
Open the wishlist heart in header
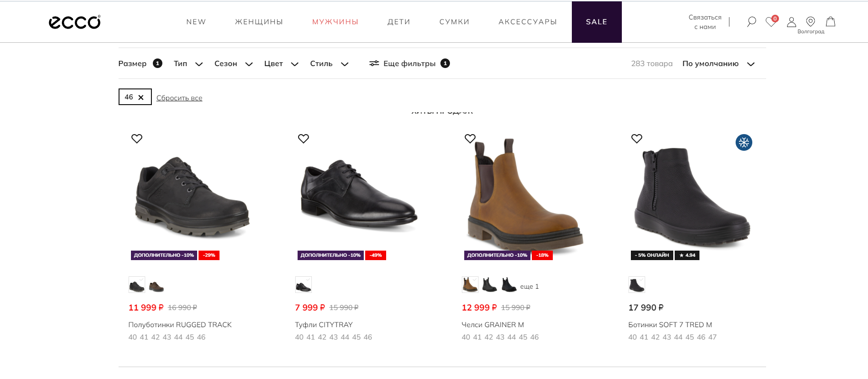click(x=771, y=22)
